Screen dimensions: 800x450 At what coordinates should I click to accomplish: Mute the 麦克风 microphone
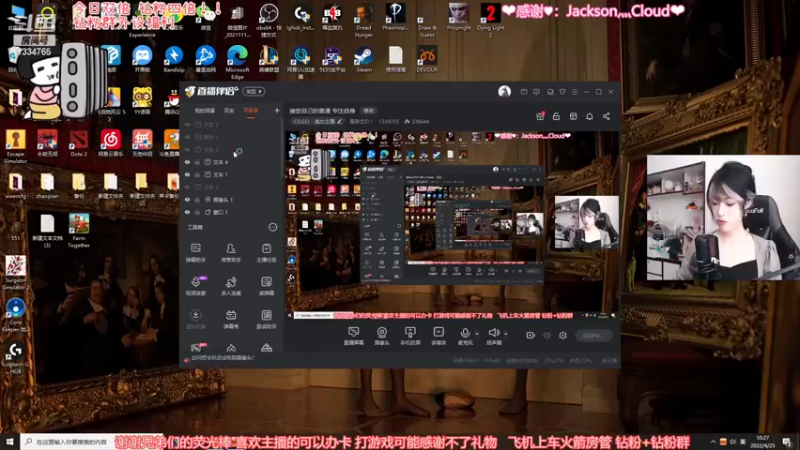(x=465, y=336)
